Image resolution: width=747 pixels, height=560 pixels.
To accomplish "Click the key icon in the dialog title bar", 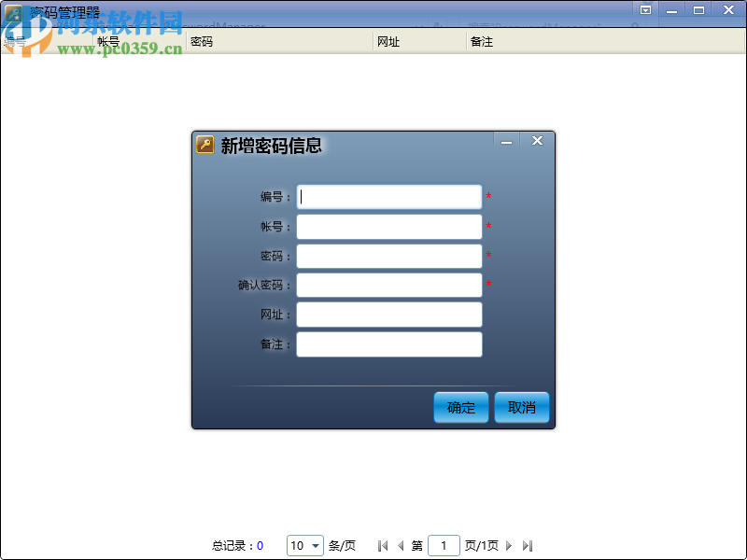I will pos(205,145).
